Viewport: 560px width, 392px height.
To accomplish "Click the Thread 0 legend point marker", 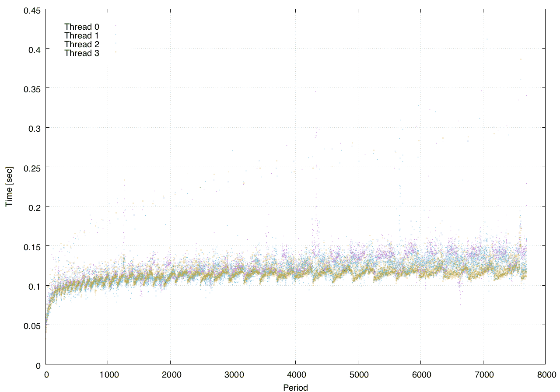I will pyautogui.click(x=115, y=26).
